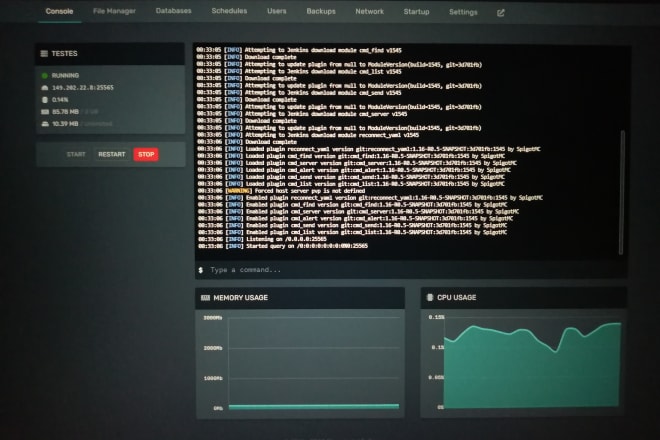Image resolution: width=660 pixels, height=440 pixels.
Task: Click the Memory Usage header icon
Action: (x=205, y=298)
